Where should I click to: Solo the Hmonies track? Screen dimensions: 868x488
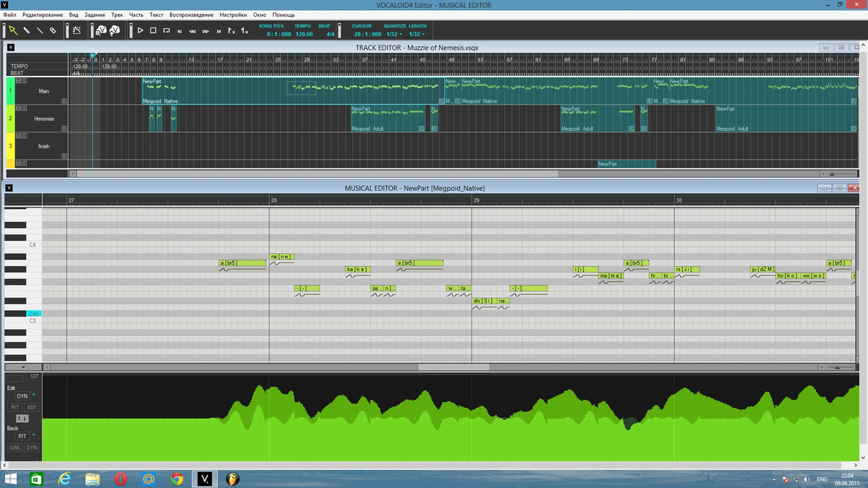pyautogui.click(x=24, y=108)
